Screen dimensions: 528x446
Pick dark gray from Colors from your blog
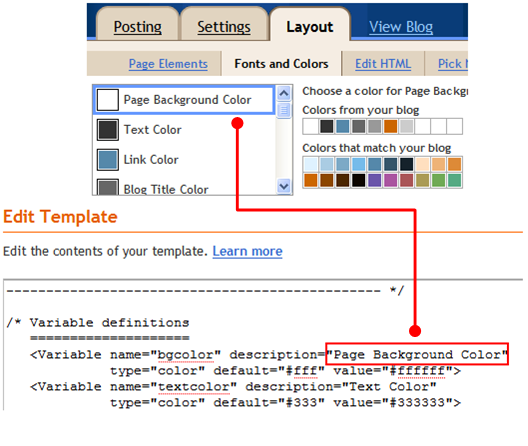[x=326, y=126]
